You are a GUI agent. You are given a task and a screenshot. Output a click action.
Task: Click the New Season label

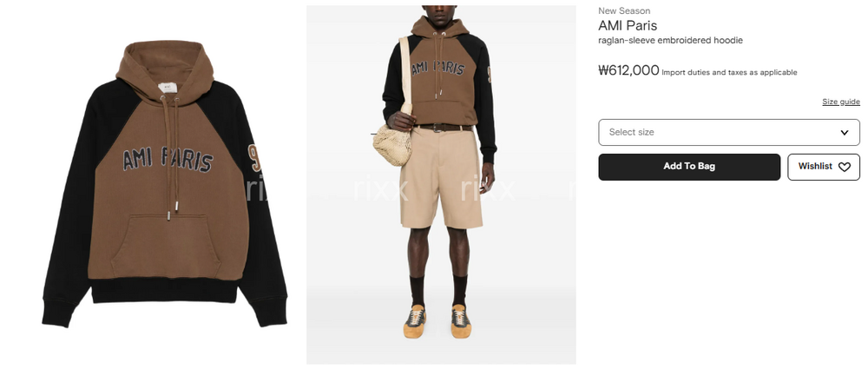tap(624, 10)
